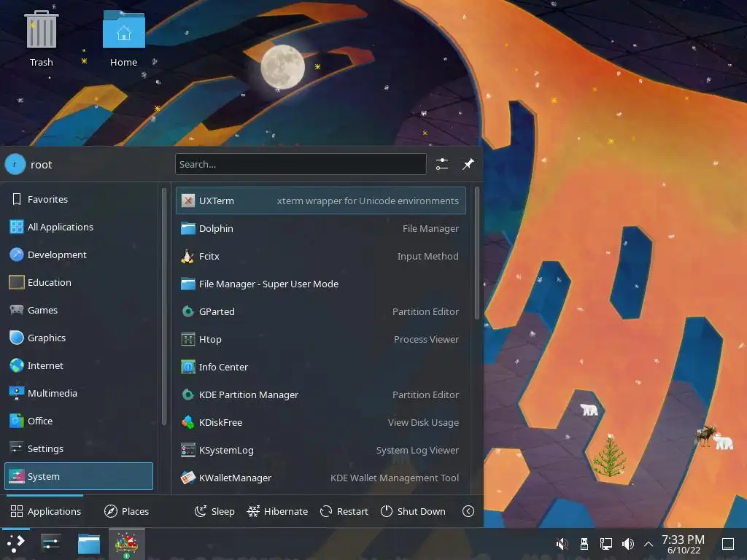
Task: Open the Settings category
Action: (x=79, y=448)
